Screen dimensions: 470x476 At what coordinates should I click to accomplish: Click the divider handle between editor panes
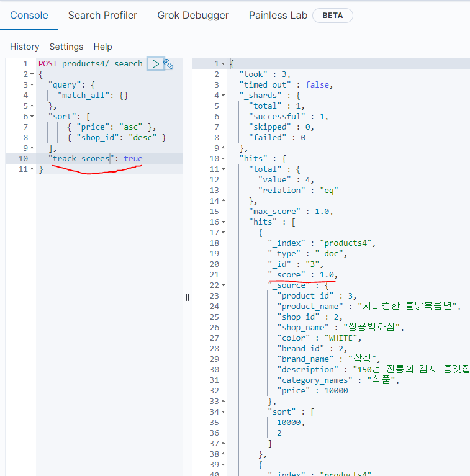(188, 297)
